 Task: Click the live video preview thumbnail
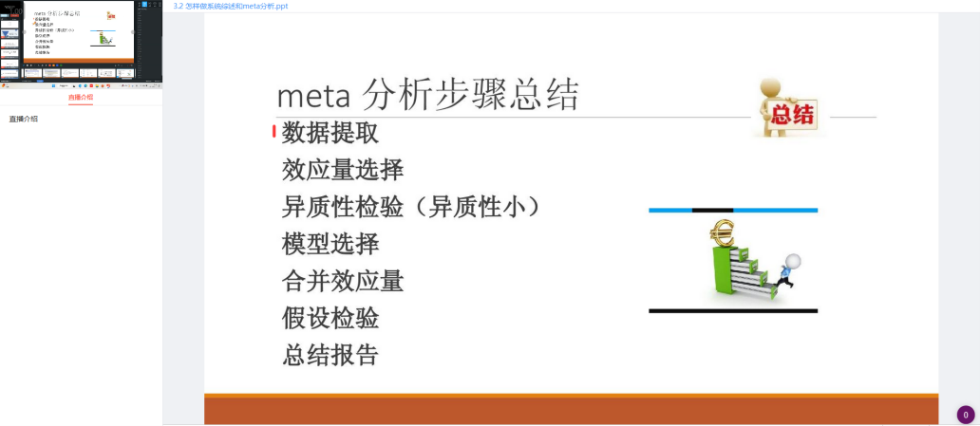(81, 43)
